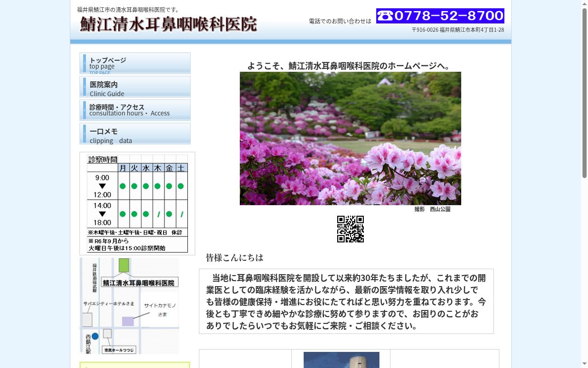Image resolution: width=588 pixels, height=368 pixels.
Task: Click the 福井県鯖江市の清水耳鼻咽喉科医院です tagline
Action: click(129, 10)
